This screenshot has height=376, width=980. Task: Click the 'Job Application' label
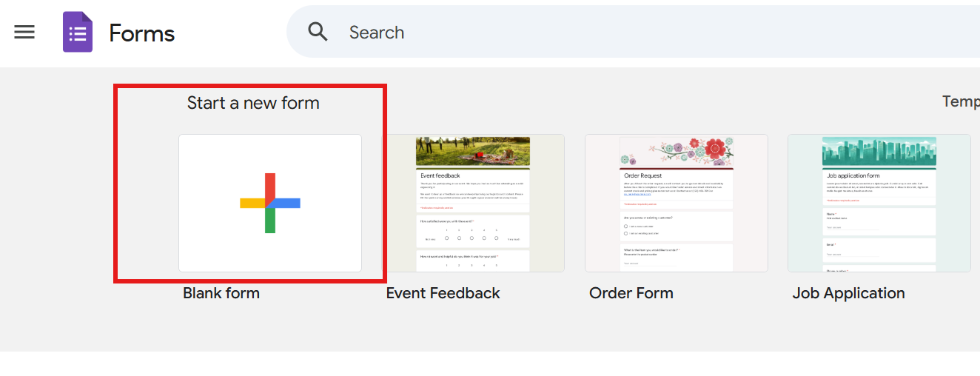click(849, 294)
